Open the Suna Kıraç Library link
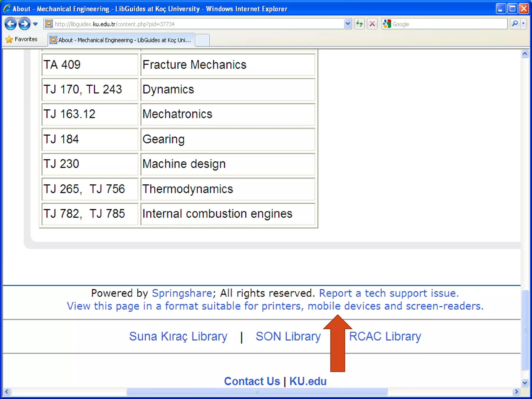 [x=178, y=336]
